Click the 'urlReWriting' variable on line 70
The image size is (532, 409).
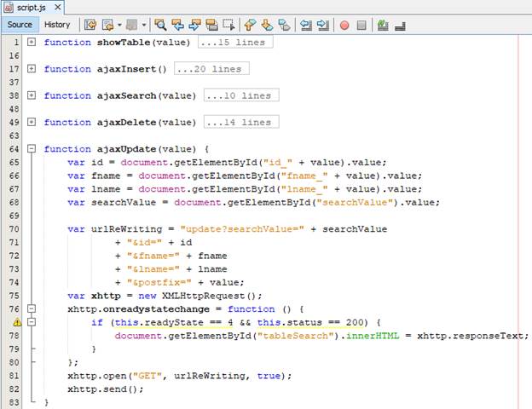point(126,229)
